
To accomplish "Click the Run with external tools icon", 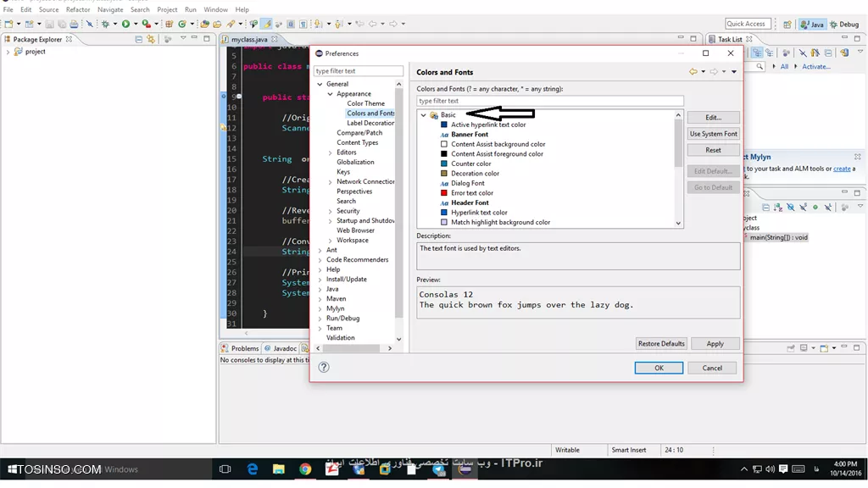I will 146,24.
